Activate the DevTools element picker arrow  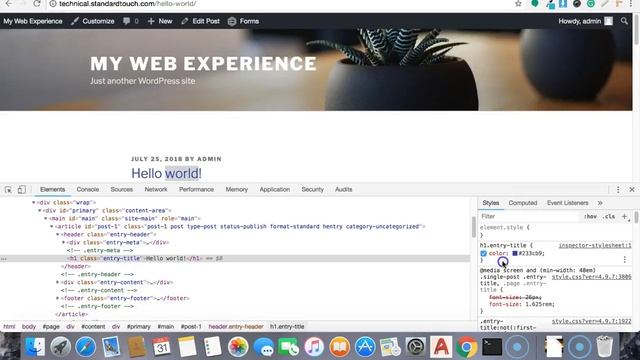click(8, 190)
